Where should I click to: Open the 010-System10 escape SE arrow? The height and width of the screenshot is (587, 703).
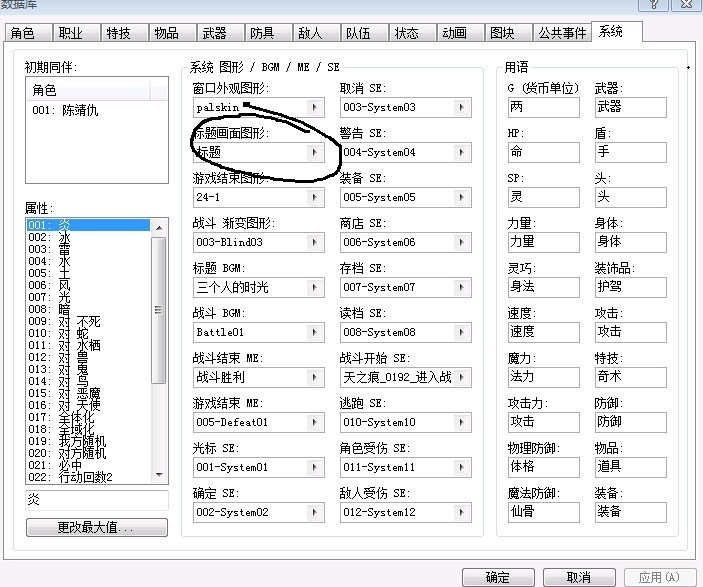(461, 422)
